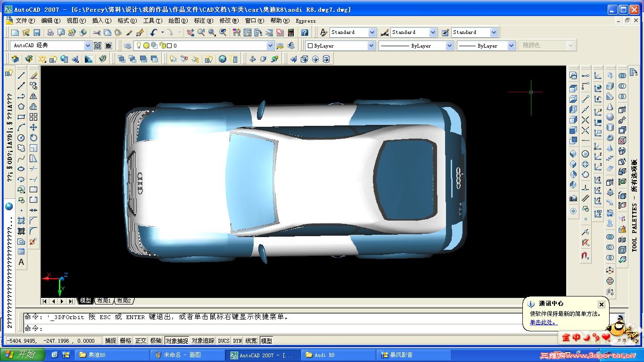Image resolution: width=644 pixels, height=362 pixels.
Task: Pick the Circle drawing tool
Action: point(21,138)
